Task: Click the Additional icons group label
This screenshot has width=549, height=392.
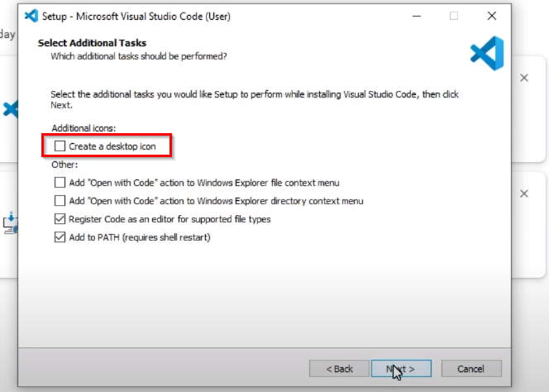Action: point(84,128)
